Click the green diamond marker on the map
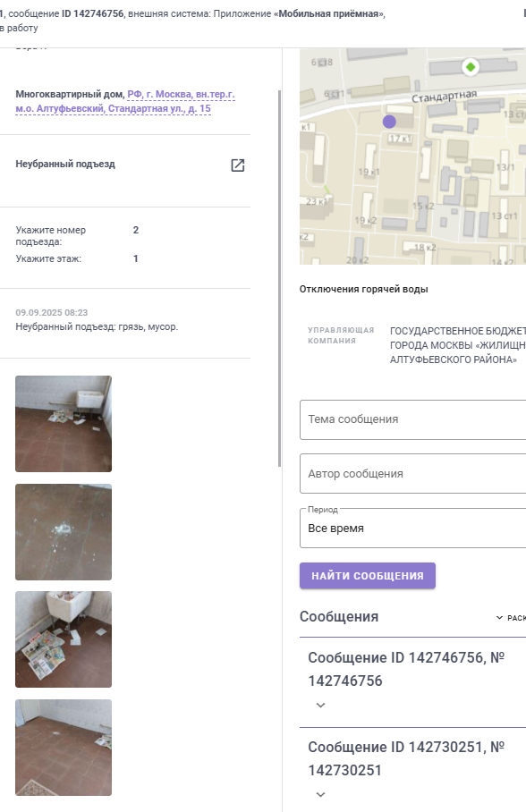Image resolution: width=526 pixels, height=812 pixels. [470, 67]
